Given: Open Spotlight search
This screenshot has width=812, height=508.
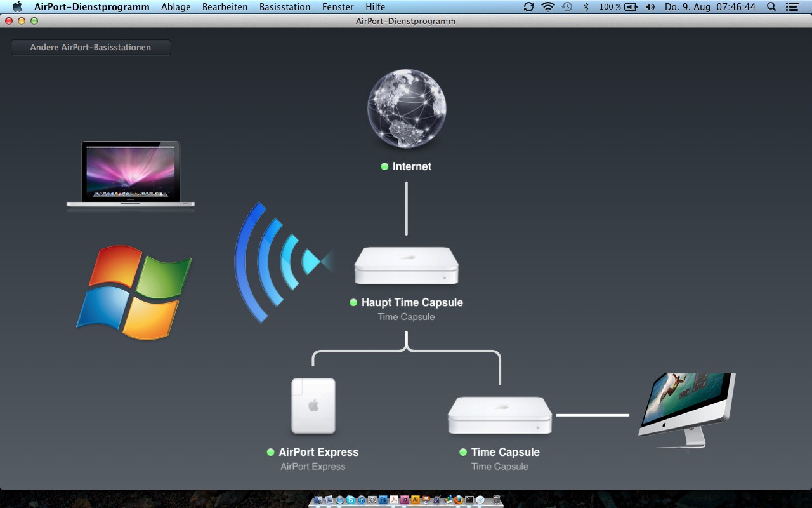Looking at the screenshot, I should tap(771, 7).
